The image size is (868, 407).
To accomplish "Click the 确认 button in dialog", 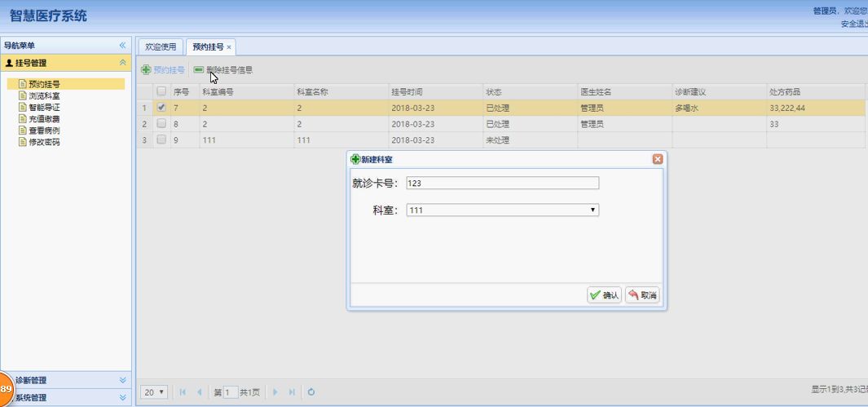I will point(605,295).
